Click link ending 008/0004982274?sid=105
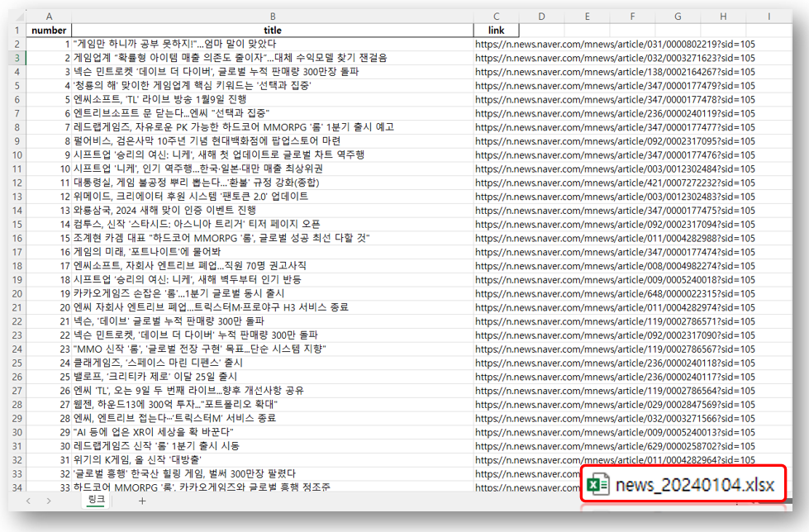This screenshot has width=809, height=532. click(x=615, y=266)
